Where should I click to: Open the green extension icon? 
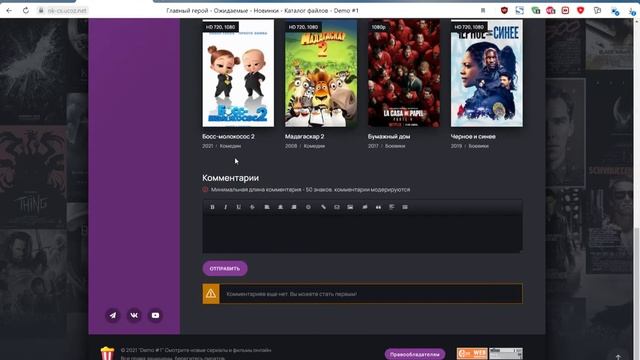coord(536,11)
